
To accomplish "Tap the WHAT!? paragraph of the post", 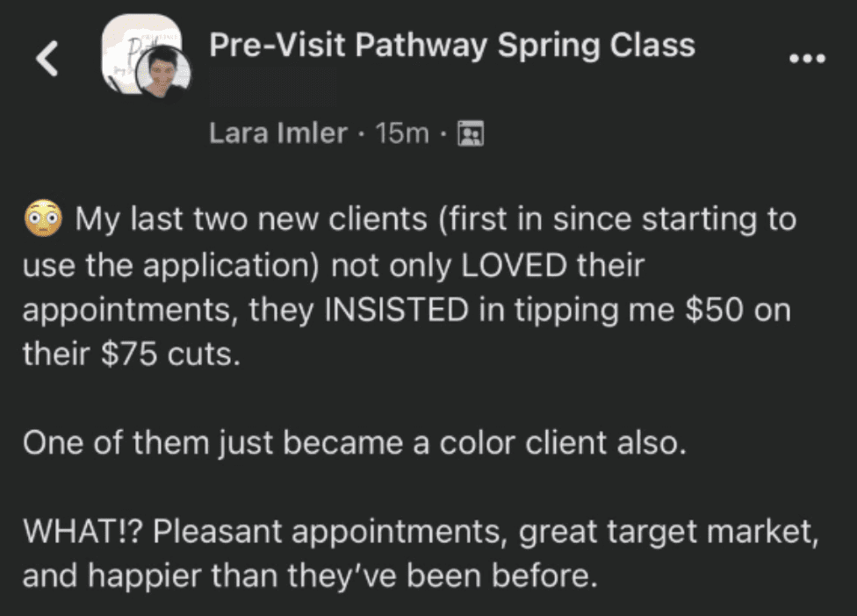I will (x=413, y=553).
